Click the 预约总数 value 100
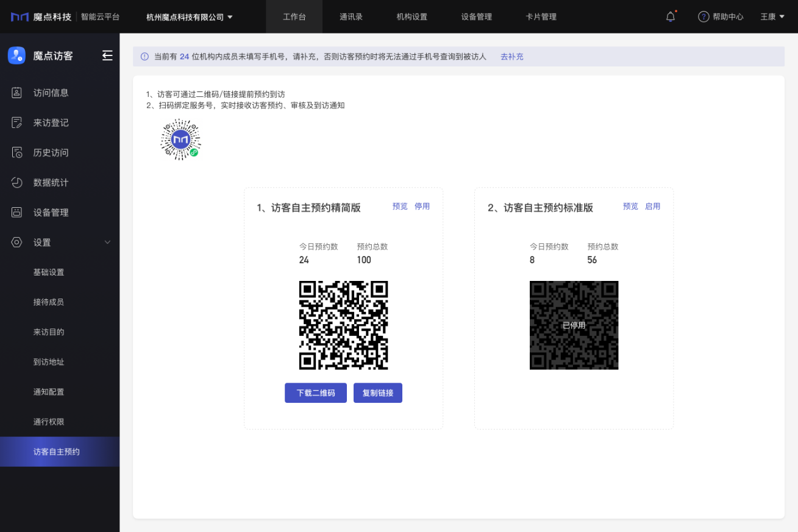 [x=364, y=260]
